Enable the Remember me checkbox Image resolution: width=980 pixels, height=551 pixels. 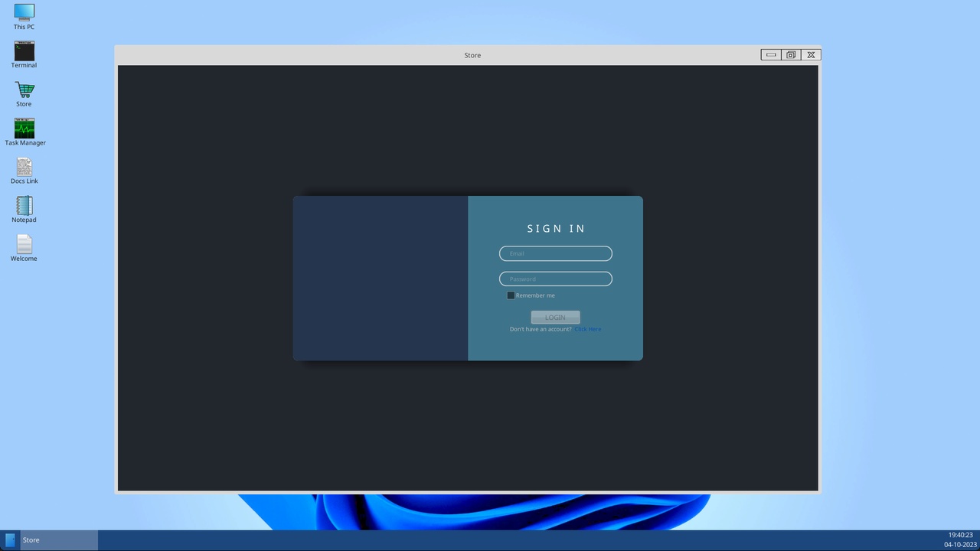[x=511, y=295]
